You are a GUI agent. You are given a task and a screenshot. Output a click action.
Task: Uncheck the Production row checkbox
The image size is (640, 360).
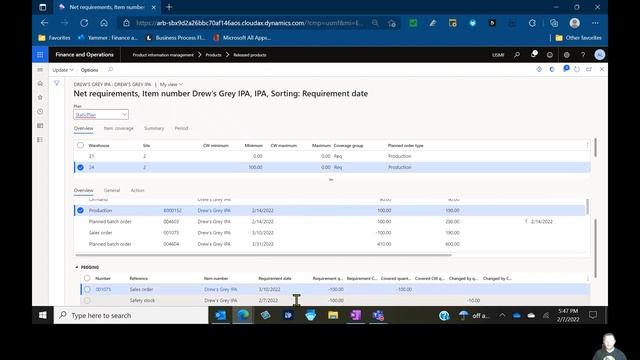point(80,210)
